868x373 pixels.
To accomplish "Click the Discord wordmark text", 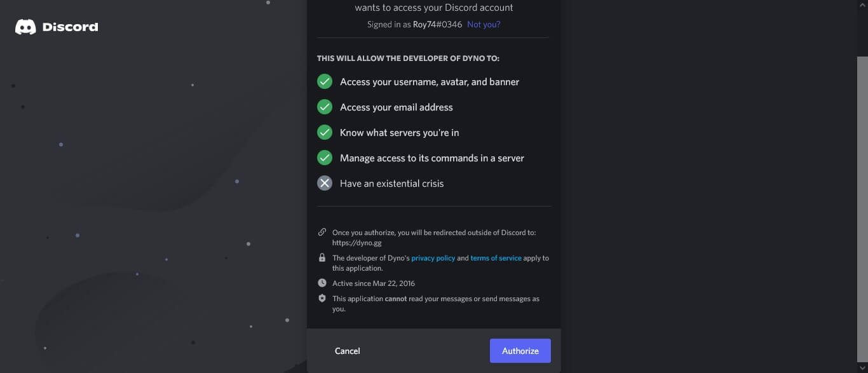I will click(x=70, y=27).
